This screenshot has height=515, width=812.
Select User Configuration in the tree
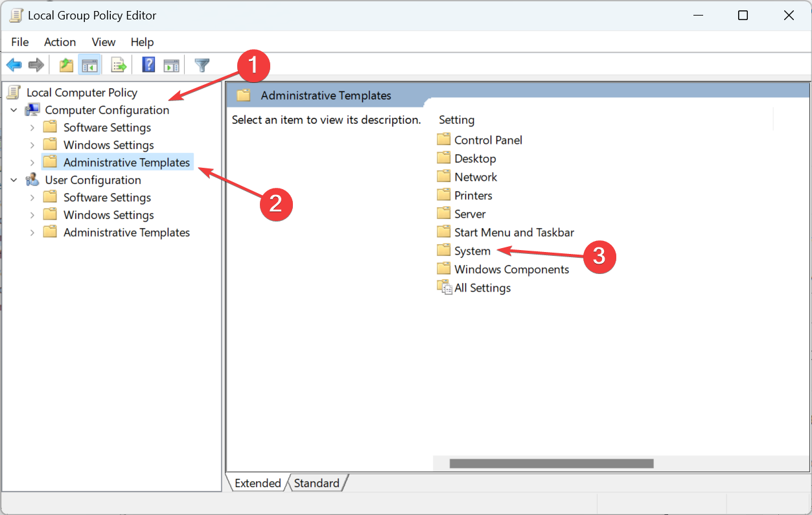[x=93, y=180]
